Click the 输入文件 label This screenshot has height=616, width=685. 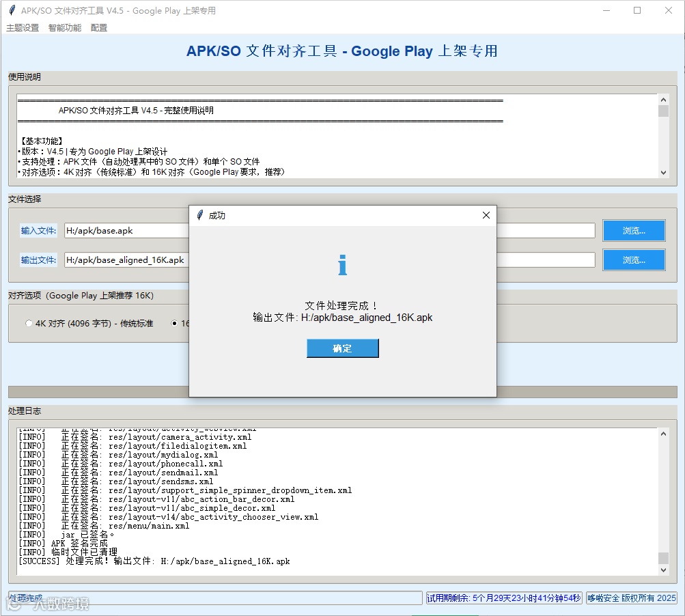coord(38,230)
